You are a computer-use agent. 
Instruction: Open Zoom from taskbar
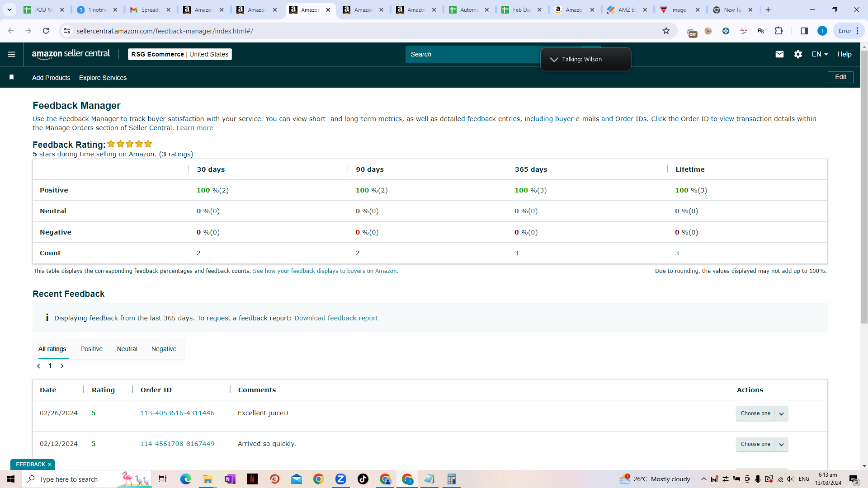341,479
